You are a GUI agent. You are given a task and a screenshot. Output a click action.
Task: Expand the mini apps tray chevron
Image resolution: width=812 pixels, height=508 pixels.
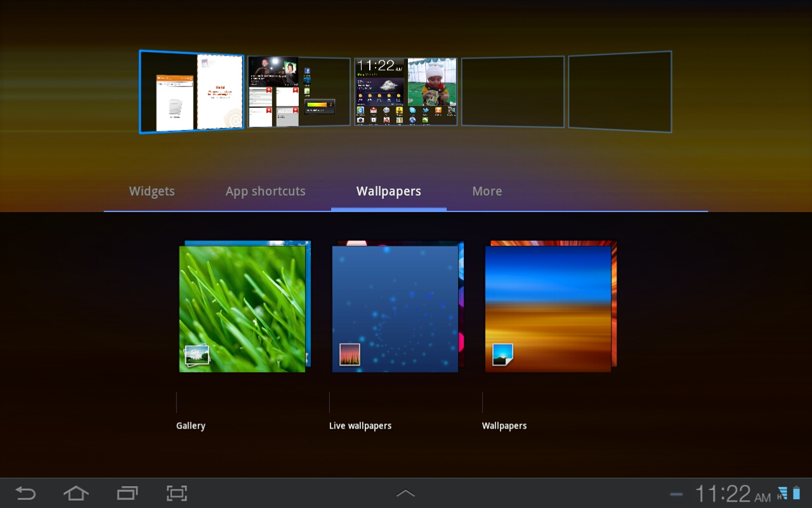405,493
